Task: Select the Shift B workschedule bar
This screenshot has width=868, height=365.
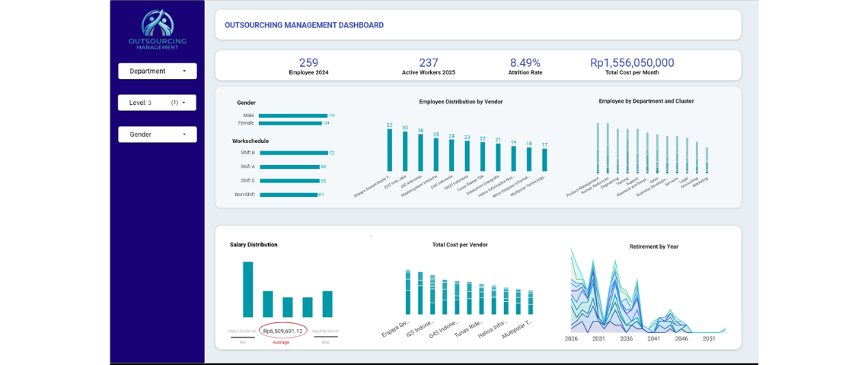Action: pos(293,153)
